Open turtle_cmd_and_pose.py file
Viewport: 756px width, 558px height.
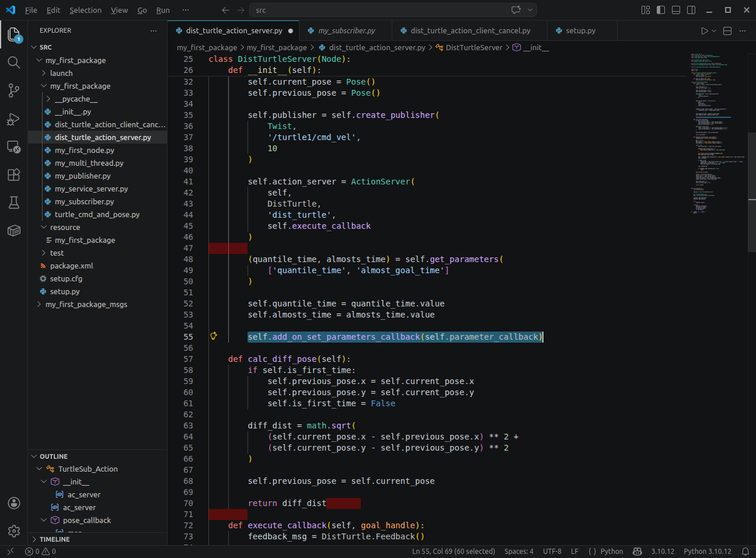pyautogui.click(x=97, y=214)
